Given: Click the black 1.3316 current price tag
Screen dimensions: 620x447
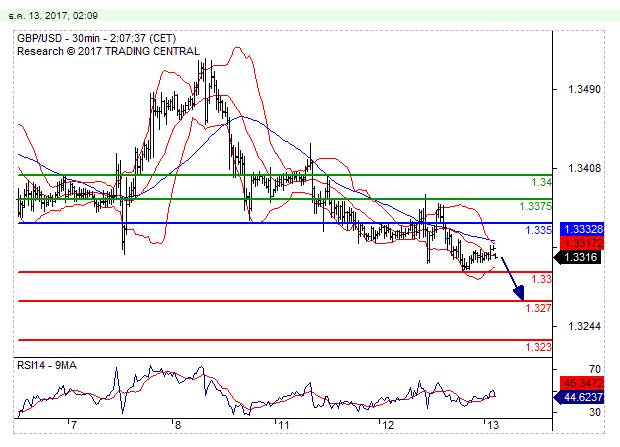Looking at the screenshot, I should 578,258.
